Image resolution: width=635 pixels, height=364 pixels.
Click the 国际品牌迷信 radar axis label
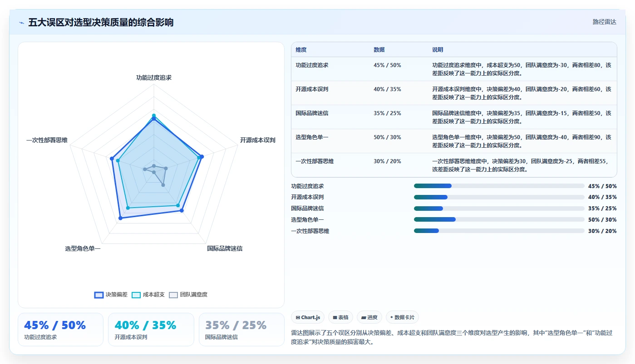(x=225, y=248)
